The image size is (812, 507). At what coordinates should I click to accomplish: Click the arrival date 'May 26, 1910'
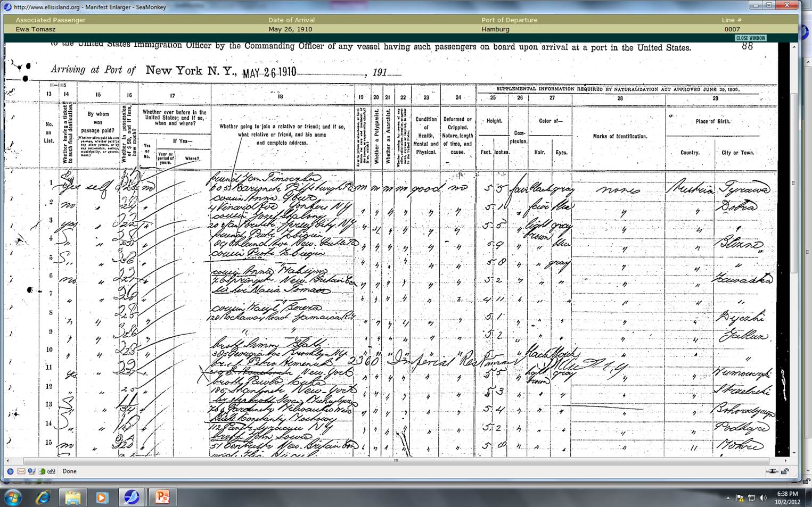[290, 29]
